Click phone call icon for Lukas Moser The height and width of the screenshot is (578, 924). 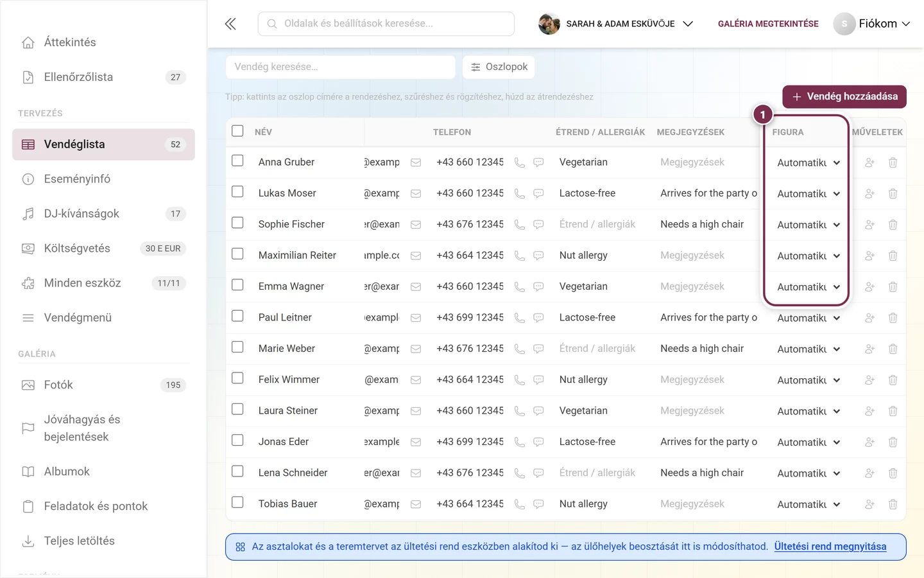520,194
